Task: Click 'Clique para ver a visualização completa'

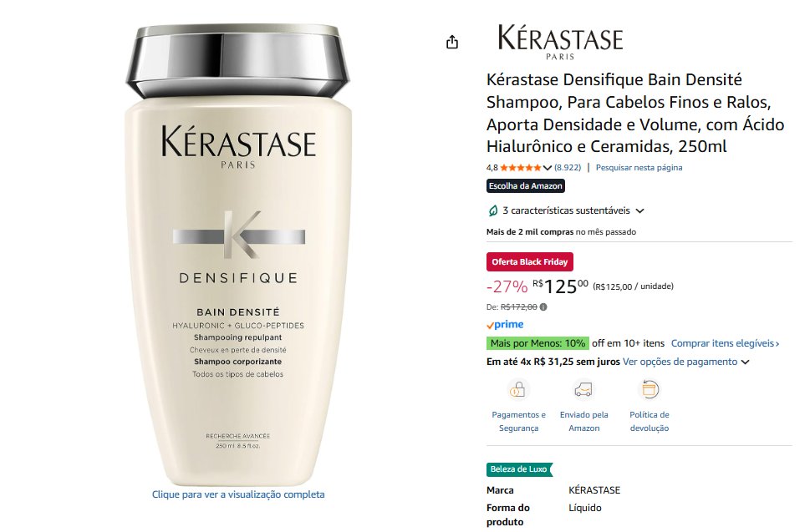Action: click(x=238, y=494)
